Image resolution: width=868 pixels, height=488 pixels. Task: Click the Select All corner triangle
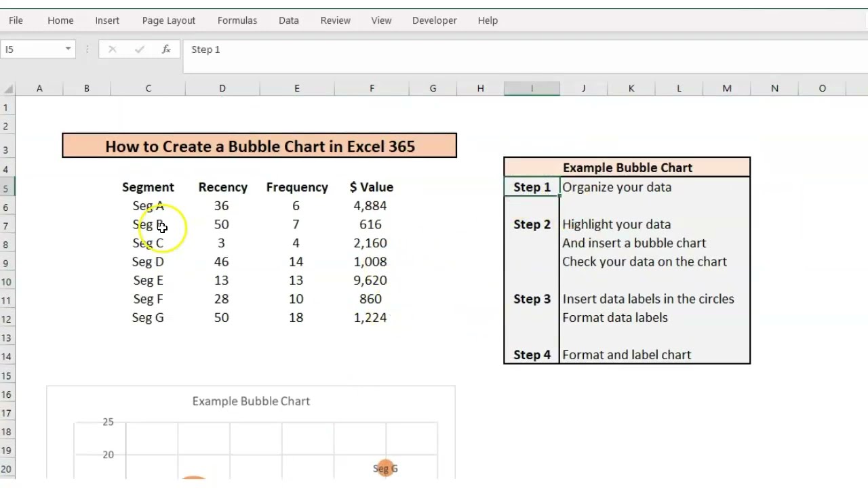(8, 88)
